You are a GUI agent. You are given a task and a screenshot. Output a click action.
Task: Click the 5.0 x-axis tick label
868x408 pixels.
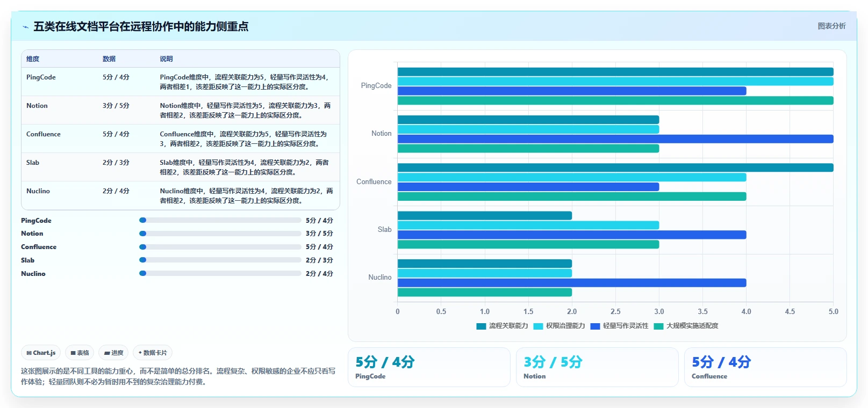click(x=834, y=311)
